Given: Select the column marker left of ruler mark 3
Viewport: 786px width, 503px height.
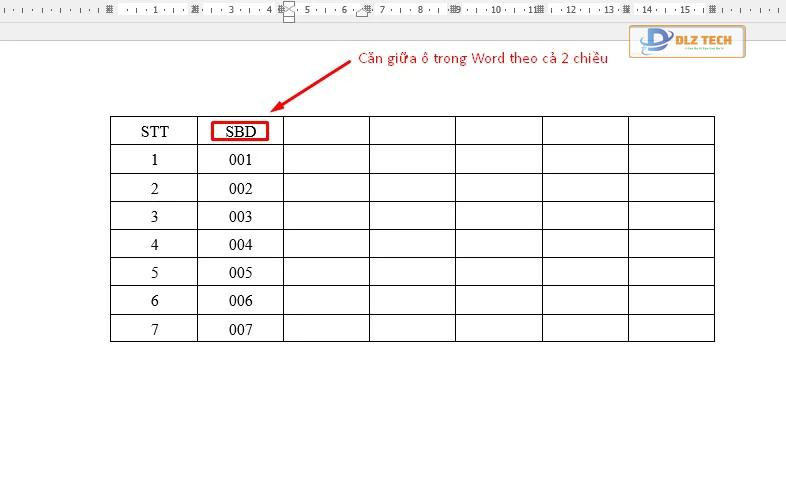Looking at the screenshot, I should [195, 9].
